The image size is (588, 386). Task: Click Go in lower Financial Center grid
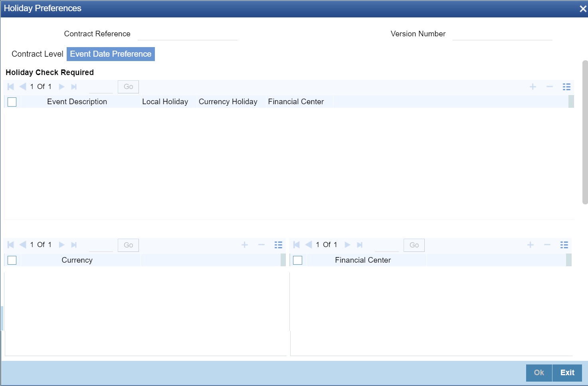[414, 245]
